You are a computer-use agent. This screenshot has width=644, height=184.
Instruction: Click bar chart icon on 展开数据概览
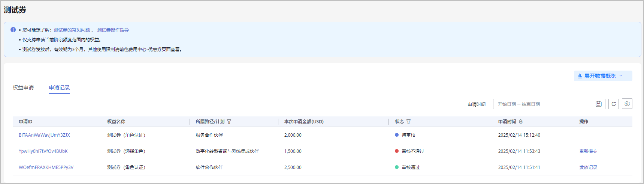580,76
